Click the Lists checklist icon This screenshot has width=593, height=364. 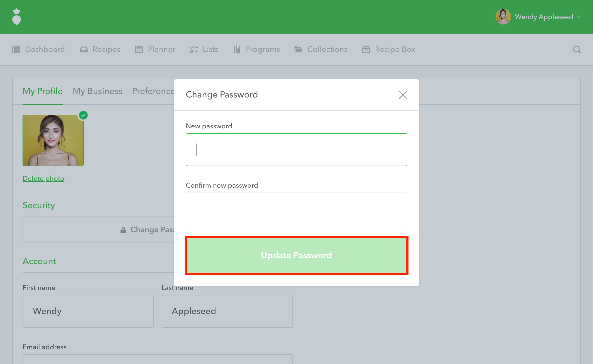[x=194, y=49]
